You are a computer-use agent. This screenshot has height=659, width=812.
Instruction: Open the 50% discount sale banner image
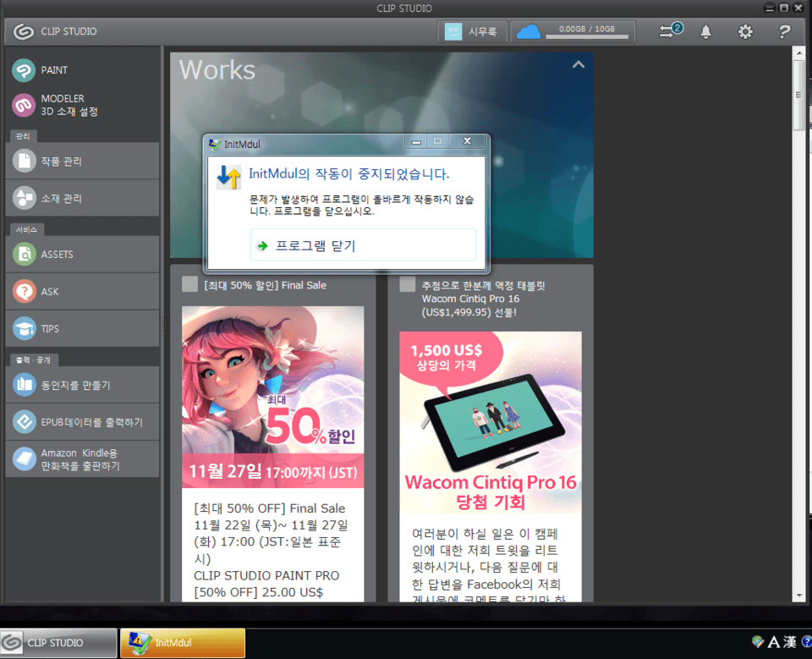click(273, 397)
